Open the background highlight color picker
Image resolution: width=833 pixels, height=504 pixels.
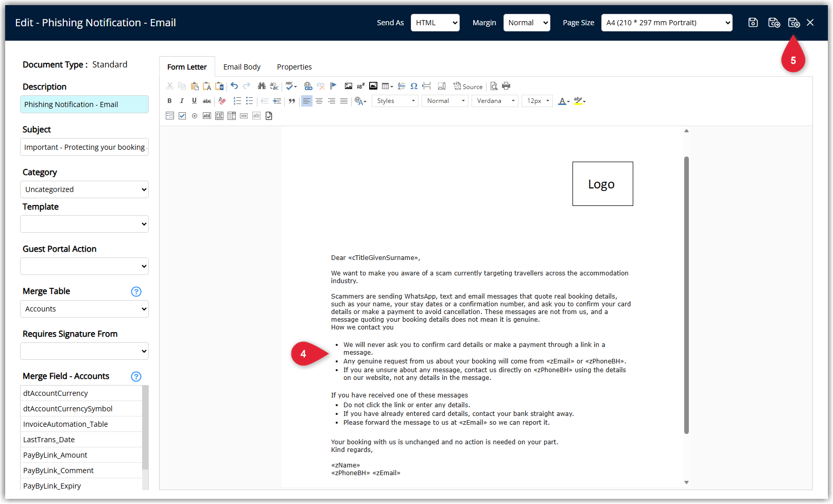click(x=580, y=101)
